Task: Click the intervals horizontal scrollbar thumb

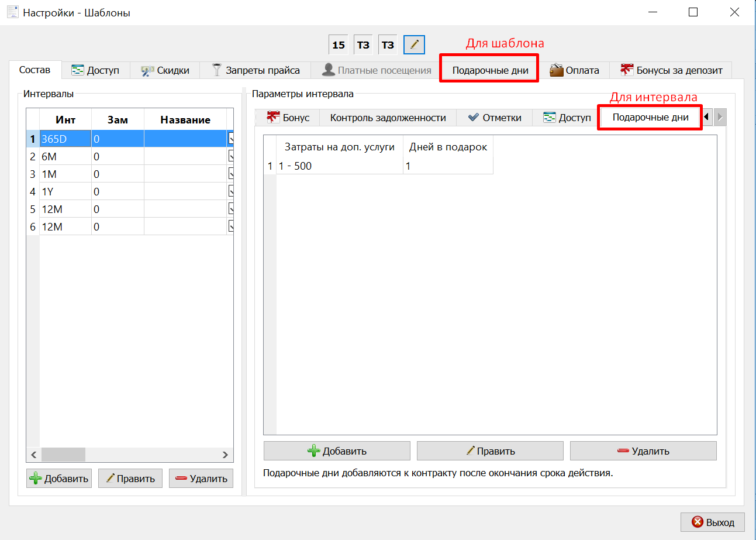Action: click(63, 455)
